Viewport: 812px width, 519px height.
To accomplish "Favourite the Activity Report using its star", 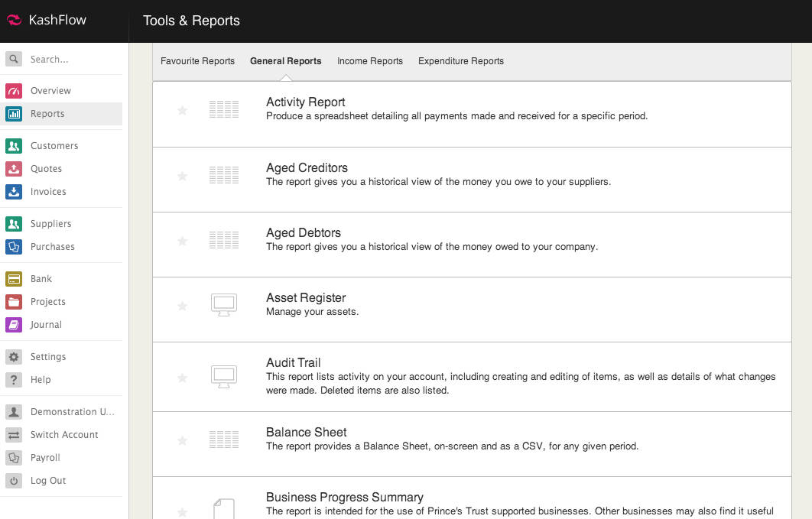I will [x=182, y=110].
